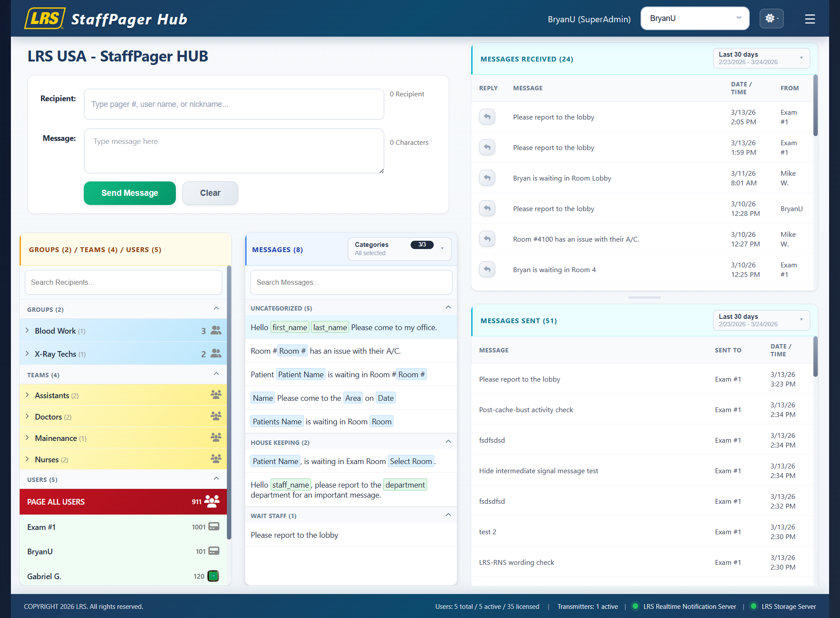Expand the Doctors team row
This screenshot has width=840, height=618.
pyautogui.click(x=27, y=416)
